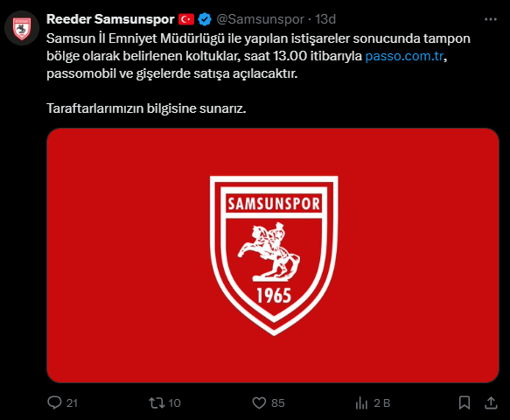The width and height of the screenshot is (510, 420).
Task: Open the passo.com.tr link
Action: [404, 56]
